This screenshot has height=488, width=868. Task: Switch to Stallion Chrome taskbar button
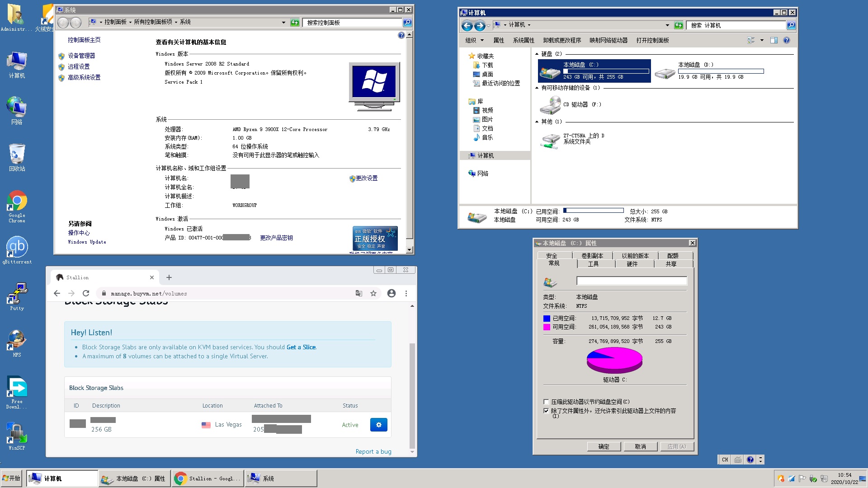(208, 478)
